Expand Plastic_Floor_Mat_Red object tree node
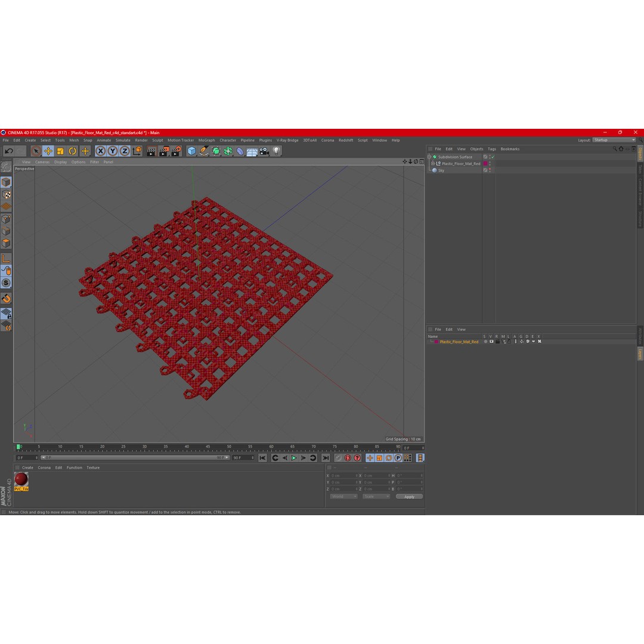 point(433,163)
